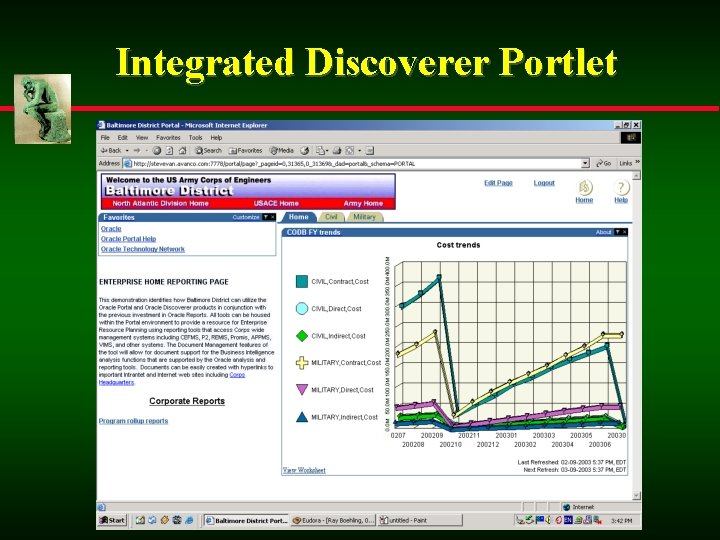The height and width of the screenshot is (540, 720).
Task: Open the Back history dropdown arrow
Action: [127, 151]
